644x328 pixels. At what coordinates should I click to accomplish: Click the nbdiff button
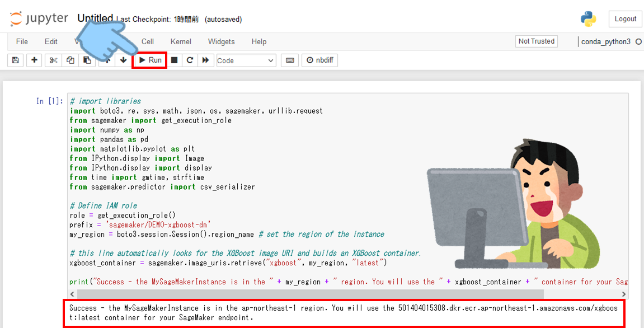[x=320, y=60]
